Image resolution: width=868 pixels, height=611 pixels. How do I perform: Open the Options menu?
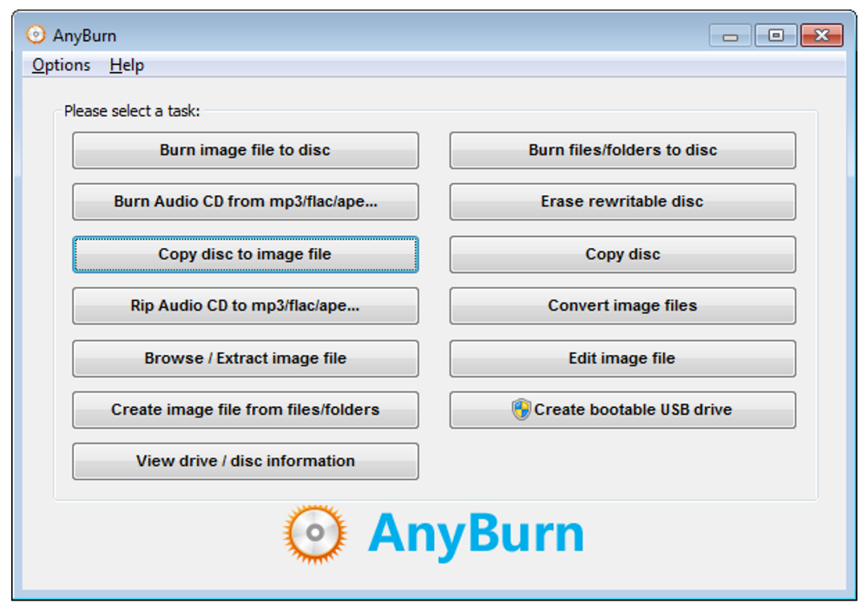click(61, 65)
